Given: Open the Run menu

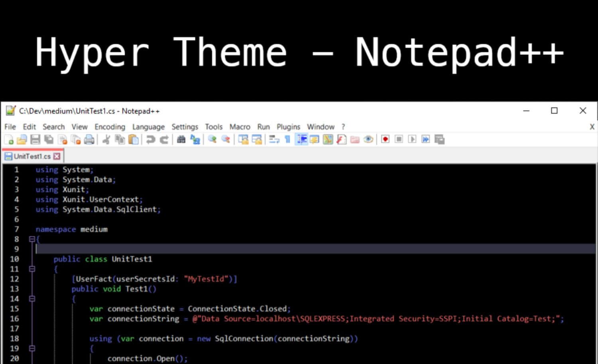Looking at the screenshot, I should [x=263, y=127].
